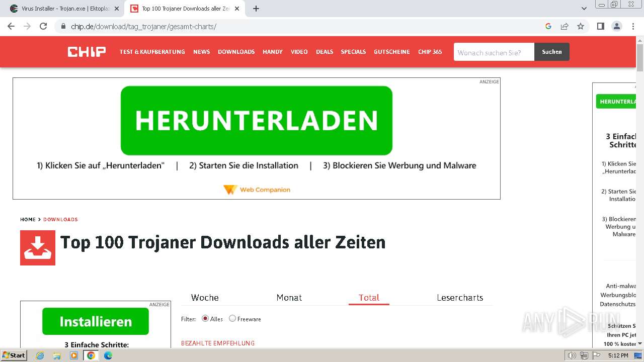Select the Freeware filter radio button

point(232,318)
